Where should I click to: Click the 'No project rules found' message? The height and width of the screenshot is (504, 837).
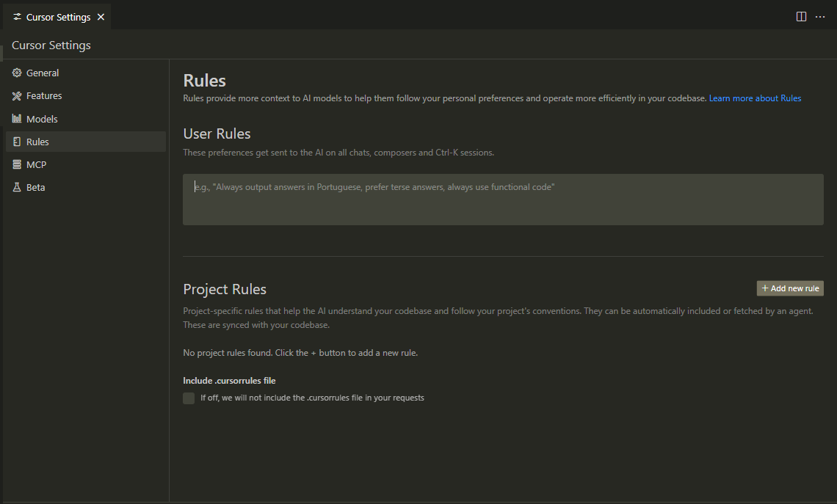click(x=300, y=353)
